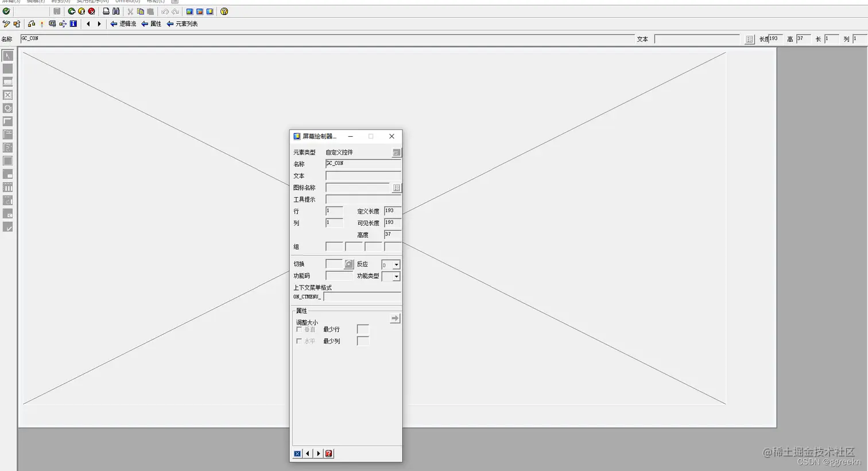The height and width of the screenshot is (471, 868).
Task: Select the Status Icon tool with checkmark
Action: coord(7,227)
